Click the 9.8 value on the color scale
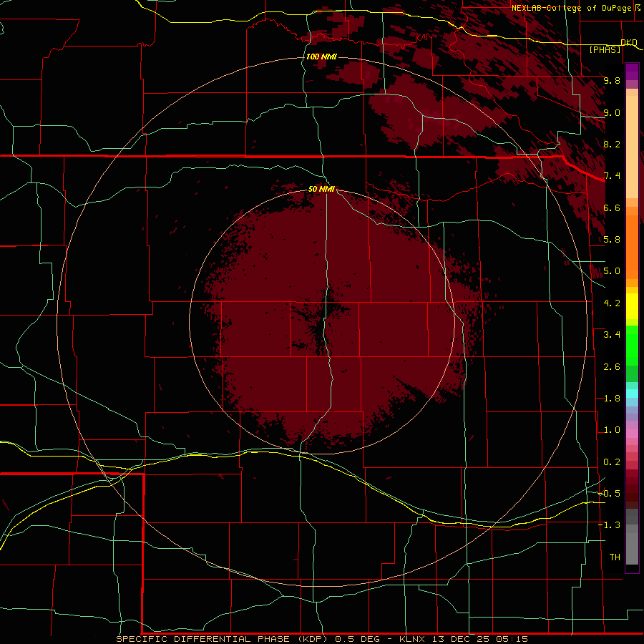 (612, 80)
